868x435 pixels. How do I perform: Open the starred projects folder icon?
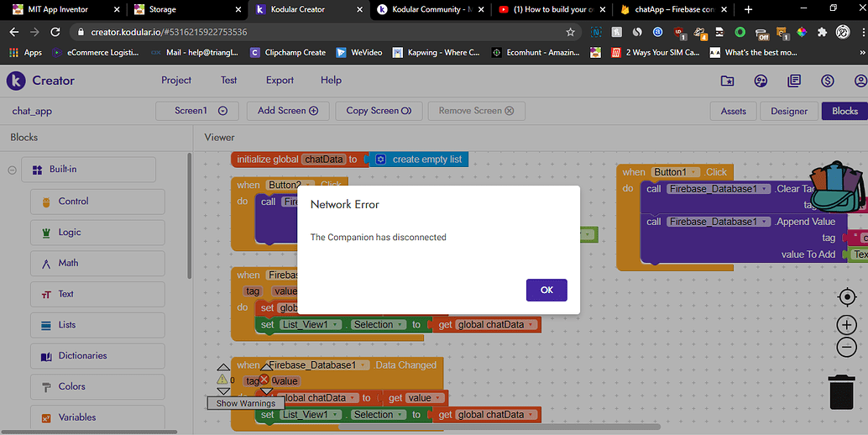tap(728, 81)
